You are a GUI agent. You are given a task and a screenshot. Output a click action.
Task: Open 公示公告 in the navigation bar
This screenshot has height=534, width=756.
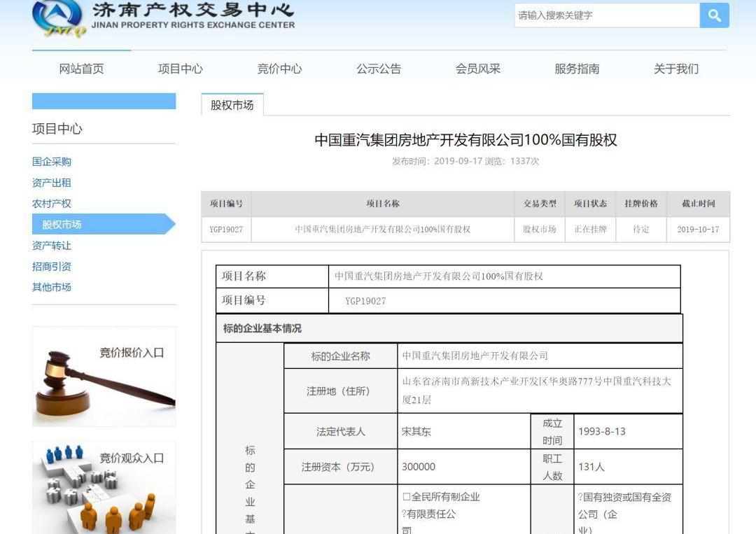tap(379, 69)
